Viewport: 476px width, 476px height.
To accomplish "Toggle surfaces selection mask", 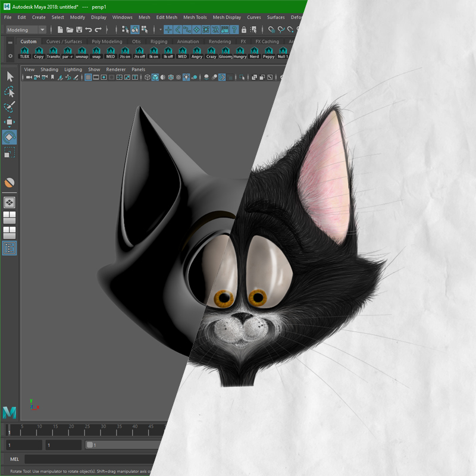I will (196, 29).
